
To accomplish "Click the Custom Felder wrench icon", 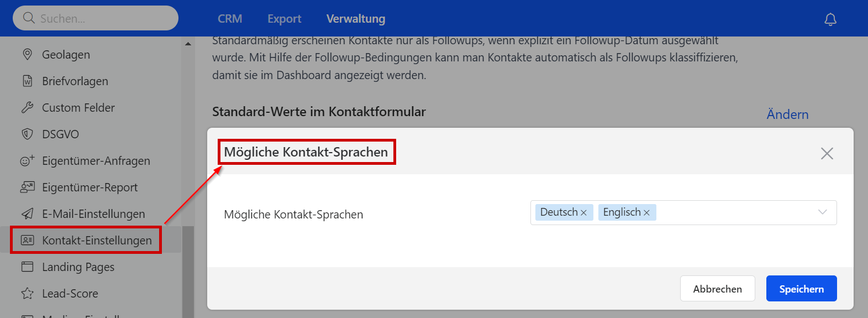I will 27,107.
